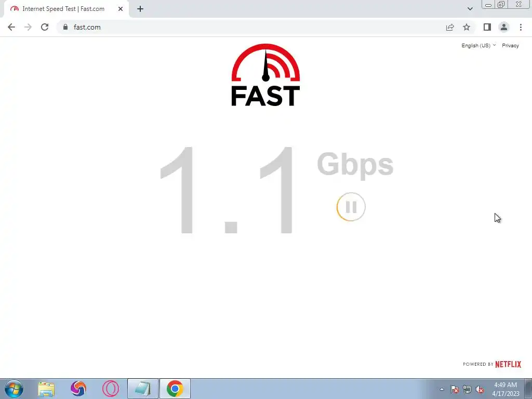The height and width of the screenshot is (399, 532).
Task: Open a new browser tab
Action: coord(140,9)
